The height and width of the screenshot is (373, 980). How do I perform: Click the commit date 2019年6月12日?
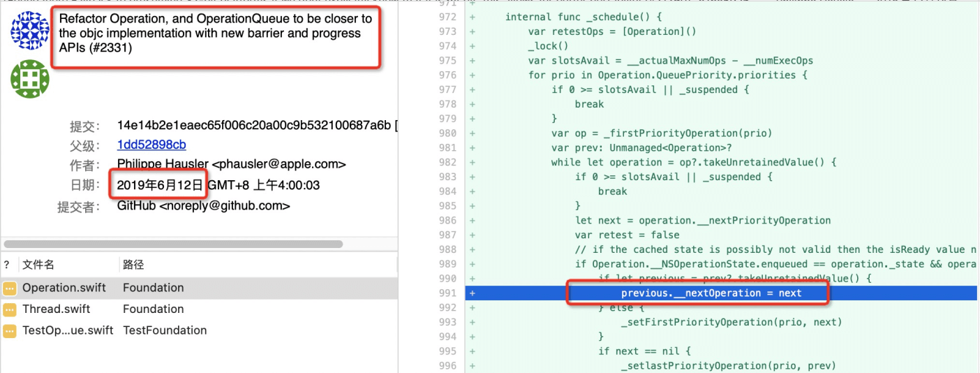pos(160,185)
